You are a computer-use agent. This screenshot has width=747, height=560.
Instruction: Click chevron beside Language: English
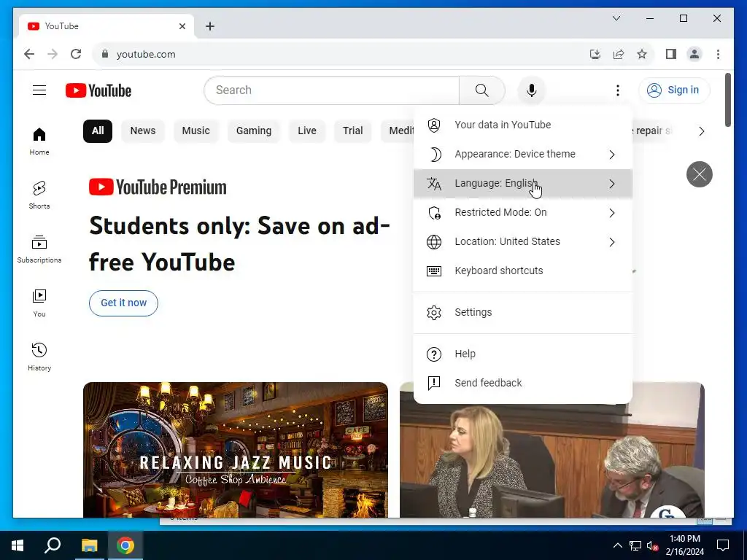612,183
